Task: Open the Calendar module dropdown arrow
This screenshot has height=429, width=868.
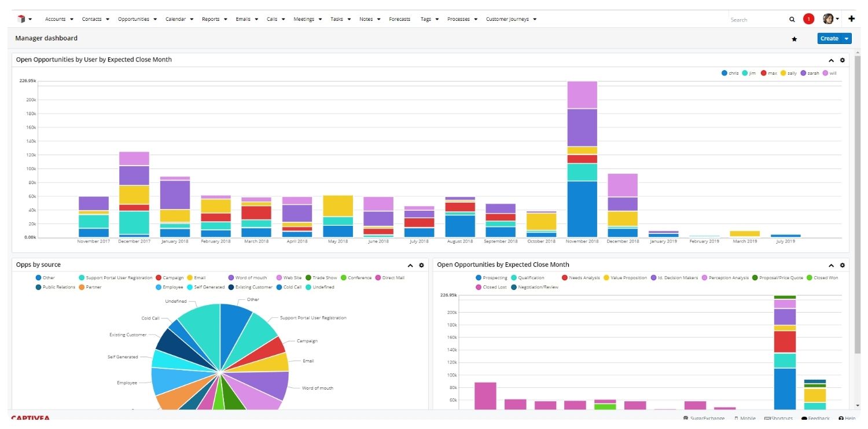Action: tap(192, 19)
